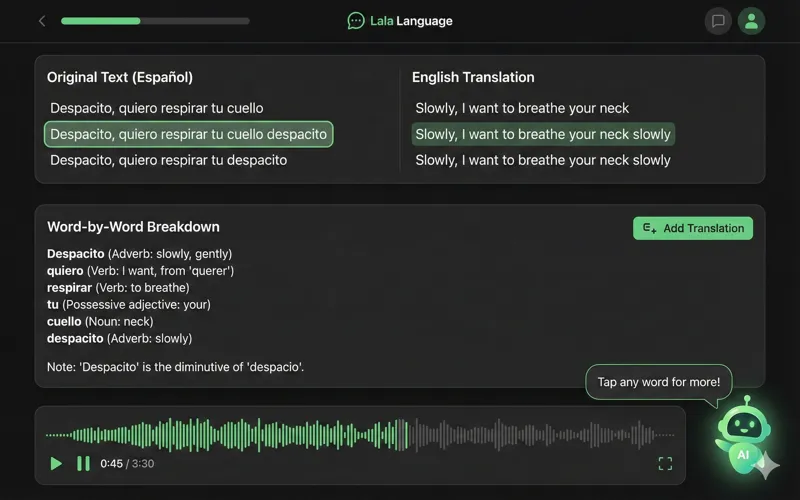
Task: Click the 'Word-by-Word Breakdown' heading
Action: pyautogui.click(x=133, y=227)
